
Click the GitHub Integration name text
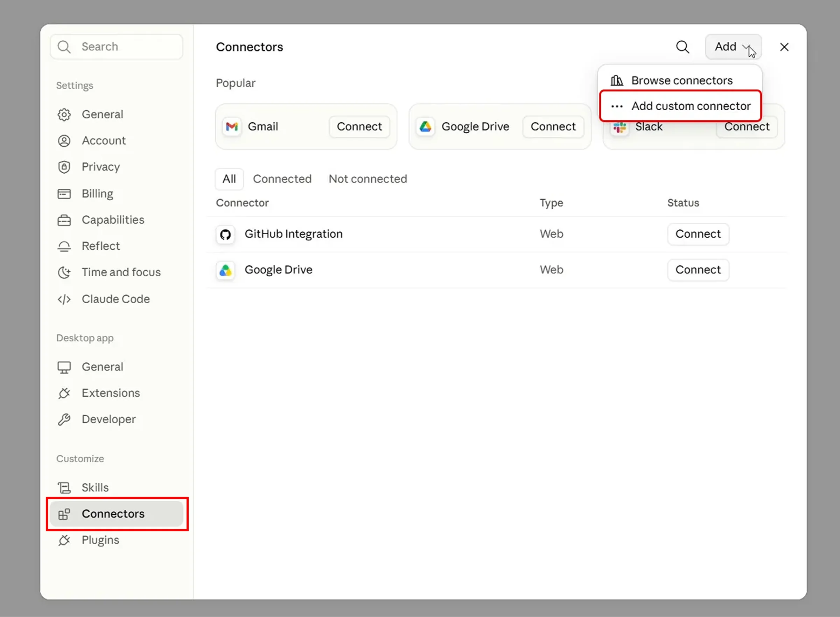pyautogui.click(x=293, y=234)
